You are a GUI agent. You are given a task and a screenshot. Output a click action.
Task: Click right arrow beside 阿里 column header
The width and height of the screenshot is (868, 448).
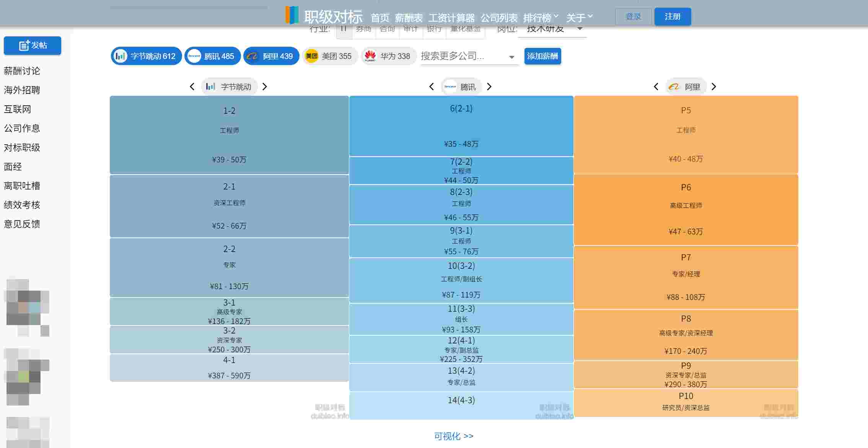(x=713, y=87)
